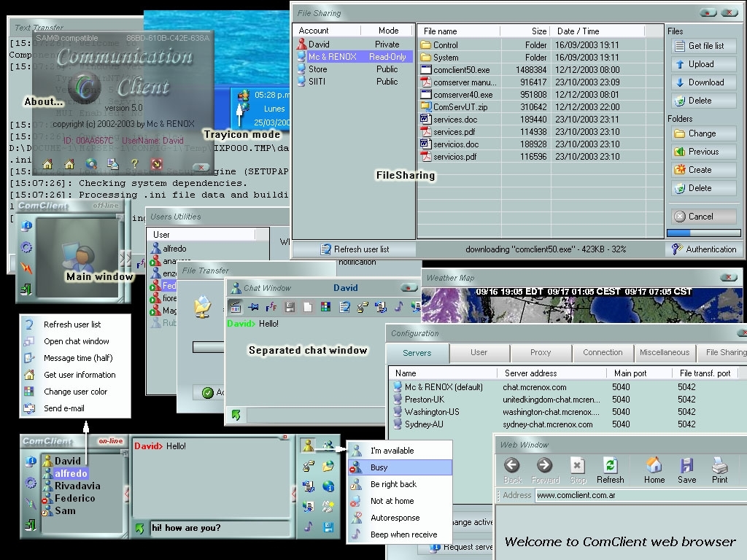Click the document mail icon in About window

pos(113,164)
